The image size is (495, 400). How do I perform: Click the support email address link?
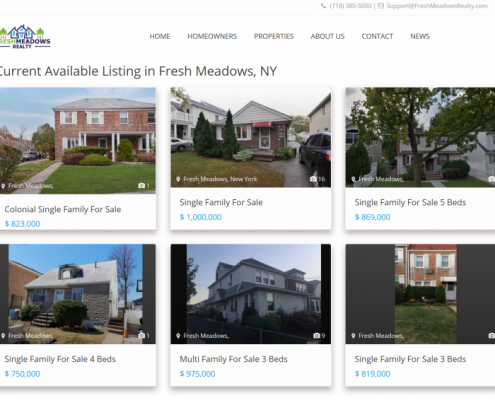(437, 6)
